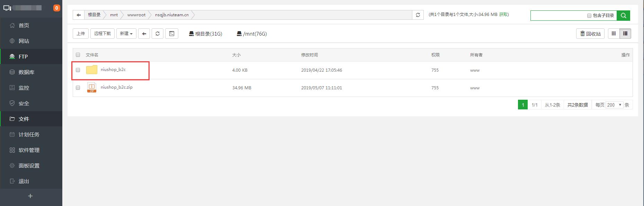The image size is (644, 206).
Task: Check the niushop_b2c.zip checkbox
Action: pyautogui.click(x=78, y=88)
